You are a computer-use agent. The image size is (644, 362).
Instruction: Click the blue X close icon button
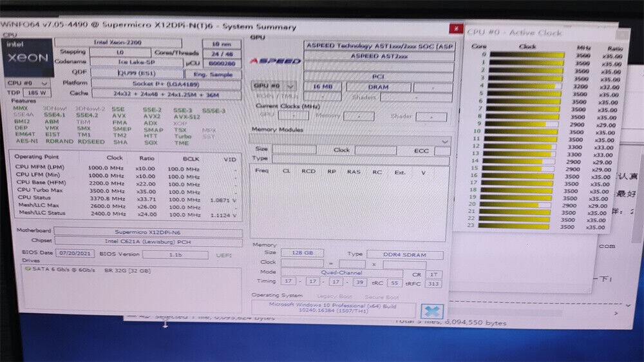point(431,312)
